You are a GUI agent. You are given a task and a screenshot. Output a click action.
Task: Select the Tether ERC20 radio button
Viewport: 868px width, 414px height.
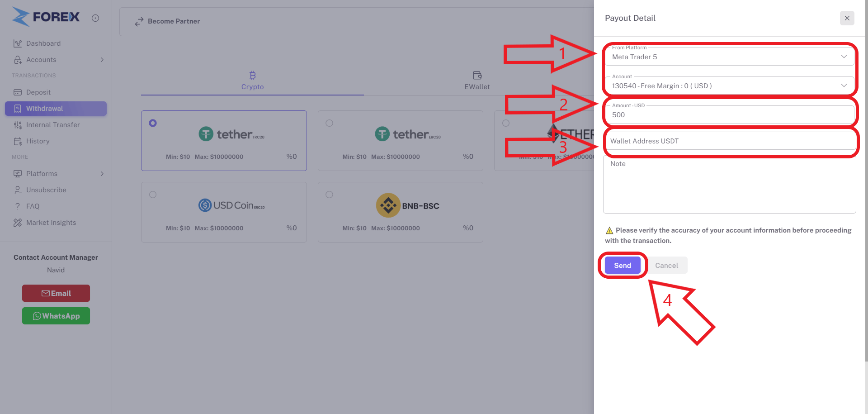tap(329, 123)
